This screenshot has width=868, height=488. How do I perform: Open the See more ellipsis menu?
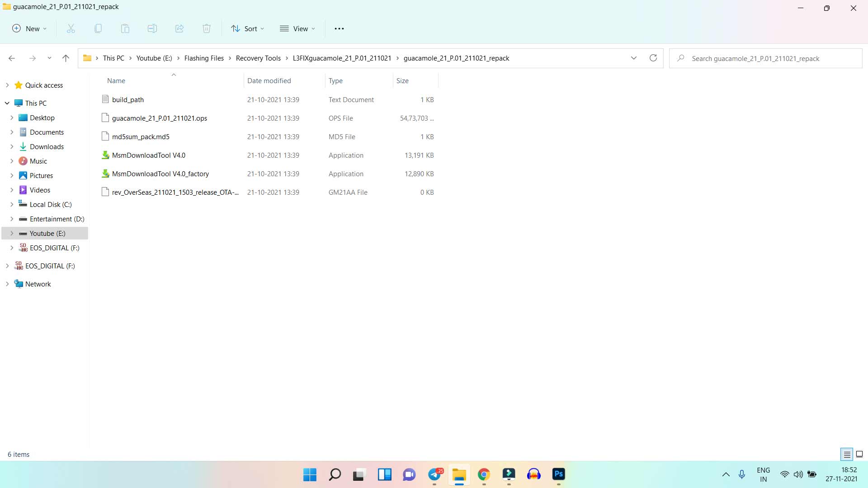point(339,28)
